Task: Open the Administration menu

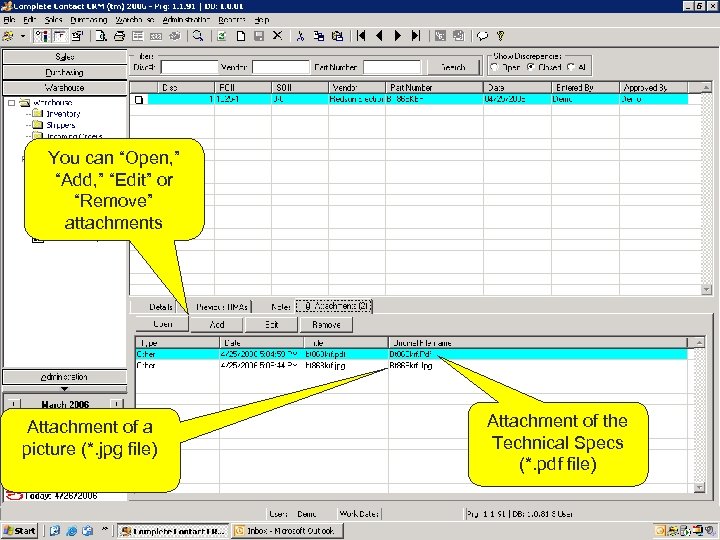Action: (186, 20)
